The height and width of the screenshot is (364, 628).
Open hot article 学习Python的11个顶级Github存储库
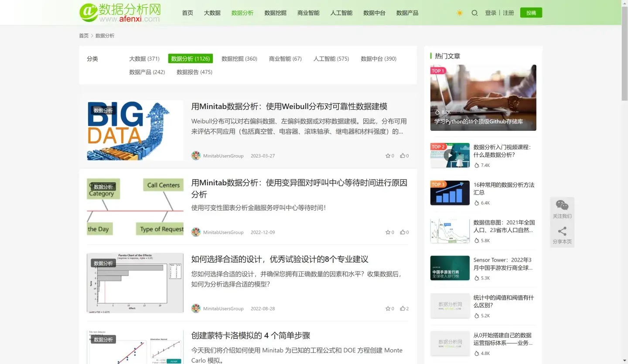[478, 122]
